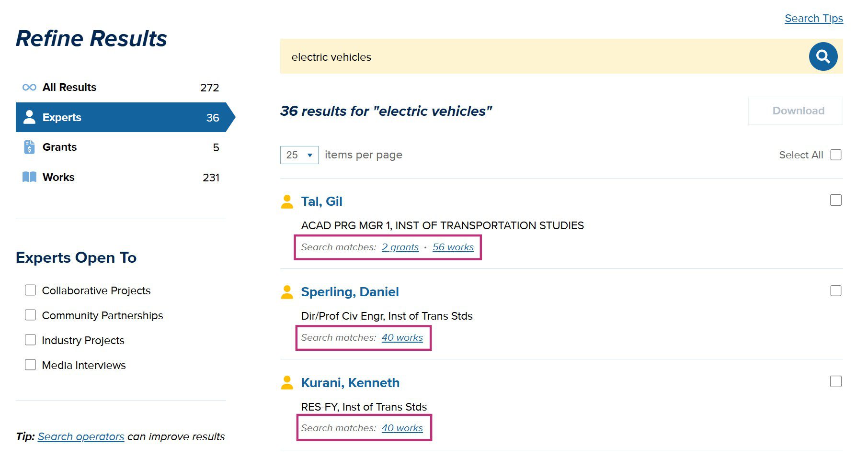The image size is (868, 457).
Task: Select the checkbox for Tal, Gil result
Action: coord(835,200)
